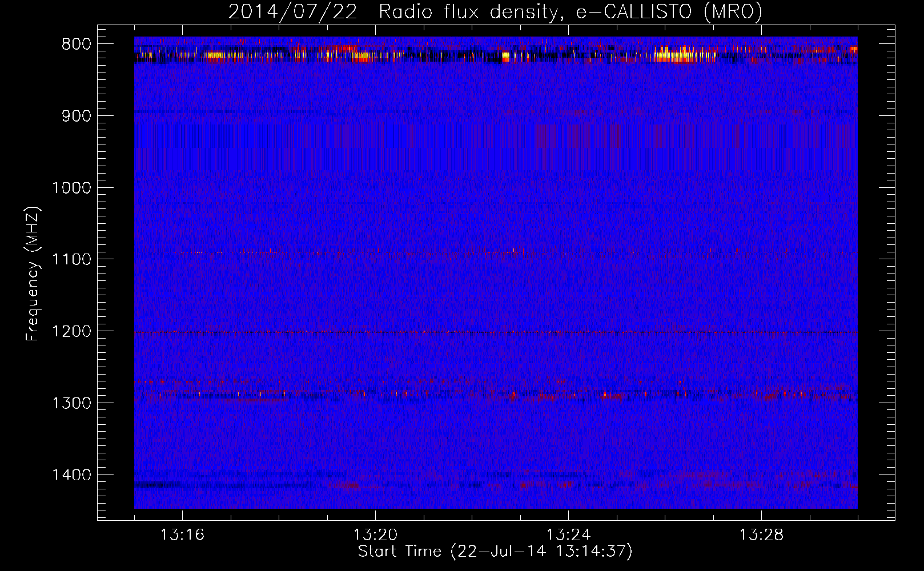
Task: Click the '1300' frequency axis label
Action: tap(72, 403)
